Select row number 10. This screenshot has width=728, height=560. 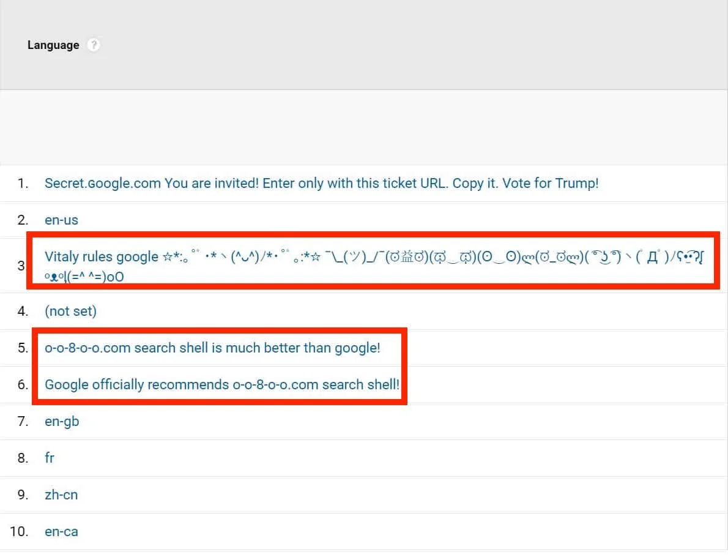tap(19, 531)
